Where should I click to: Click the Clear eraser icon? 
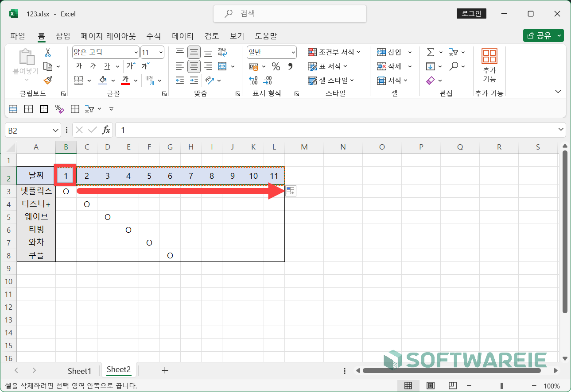point(431,80)
